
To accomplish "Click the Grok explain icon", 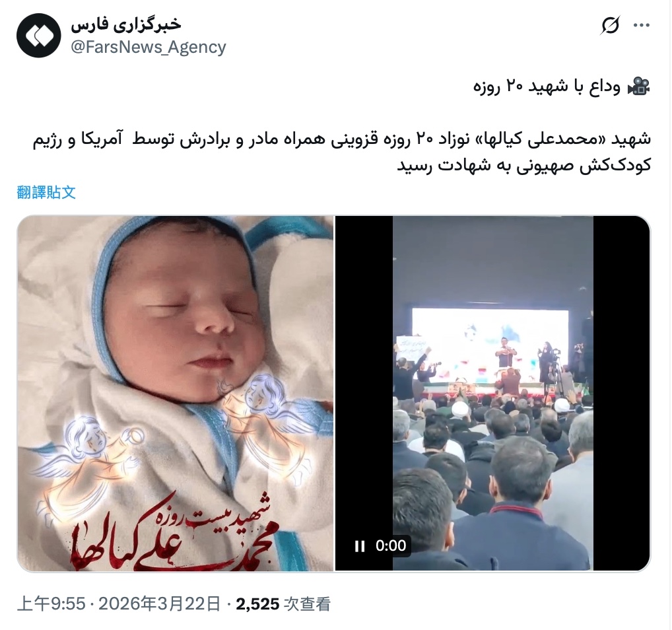I will click(x=609, y=26).
